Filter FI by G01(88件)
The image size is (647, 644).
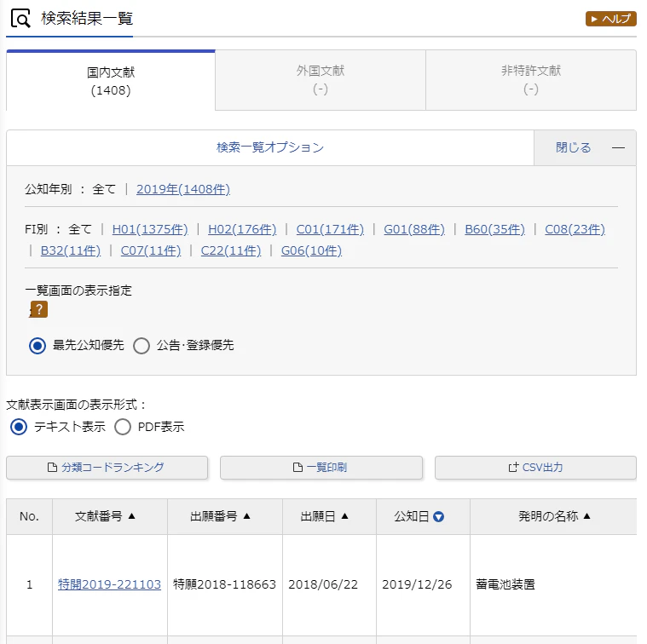click(414, 229)
